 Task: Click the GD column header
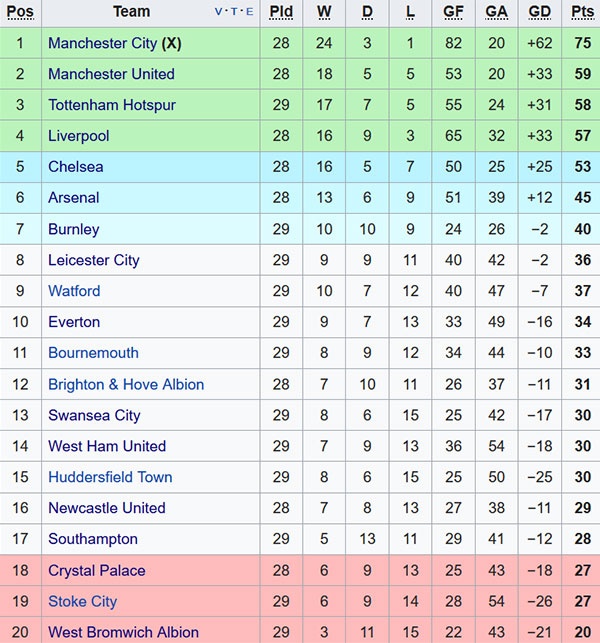point(539,12)
